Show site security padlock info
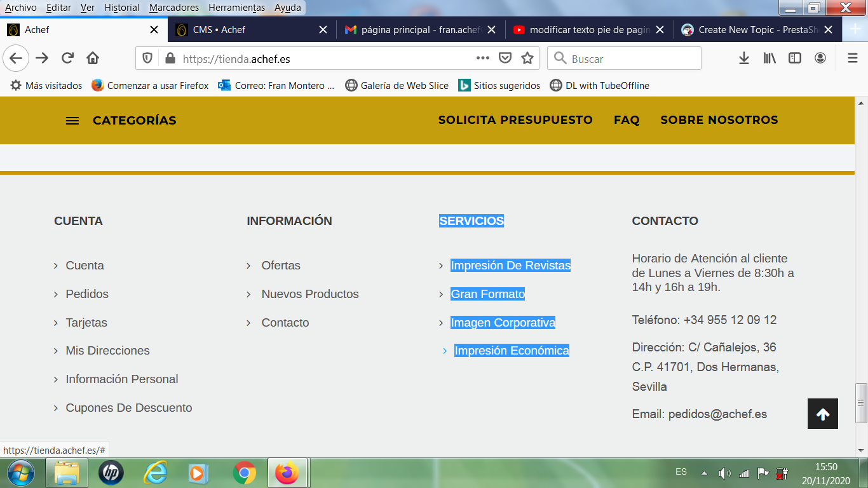Viewport: 868px width, 488px height. pyautogui.click(x=170, y=58)
